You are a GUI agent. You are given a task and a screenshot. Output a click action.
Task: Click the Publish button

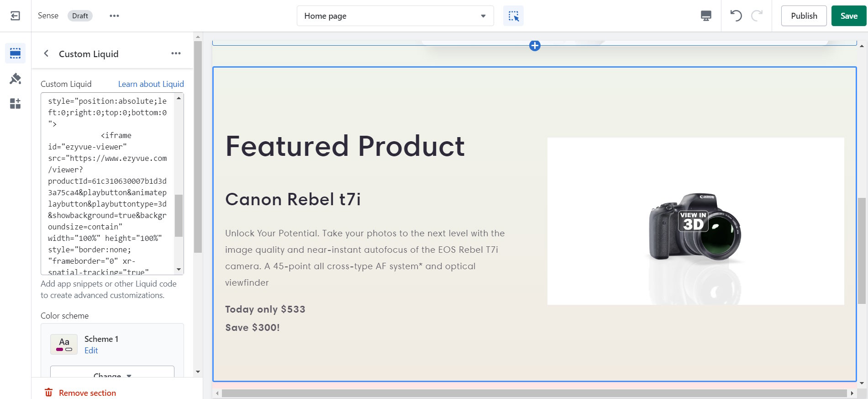click(x=804, y=16)
